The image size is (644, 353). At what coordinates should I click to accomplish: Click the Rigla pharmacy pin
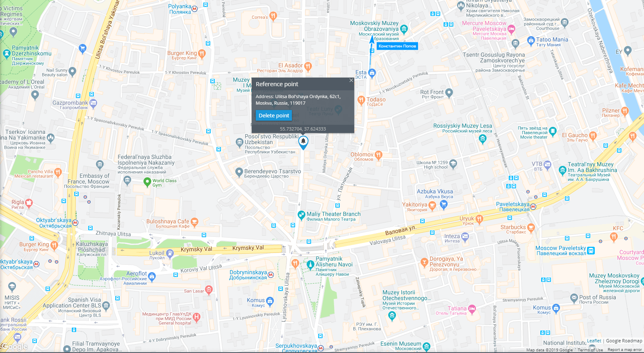(29, 203)
